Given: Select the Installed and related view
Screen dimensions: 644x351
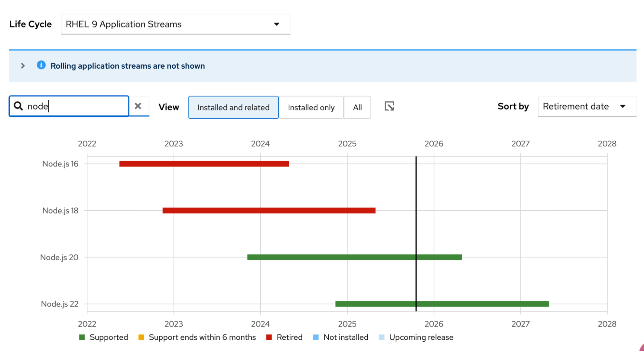Looking at the screenshot, I should [233, 107].
